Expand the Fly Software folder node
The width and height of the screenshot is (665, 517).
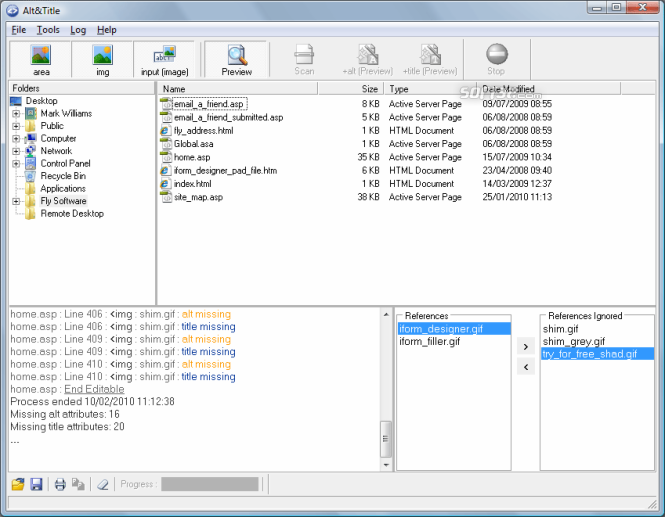[16, 201]
